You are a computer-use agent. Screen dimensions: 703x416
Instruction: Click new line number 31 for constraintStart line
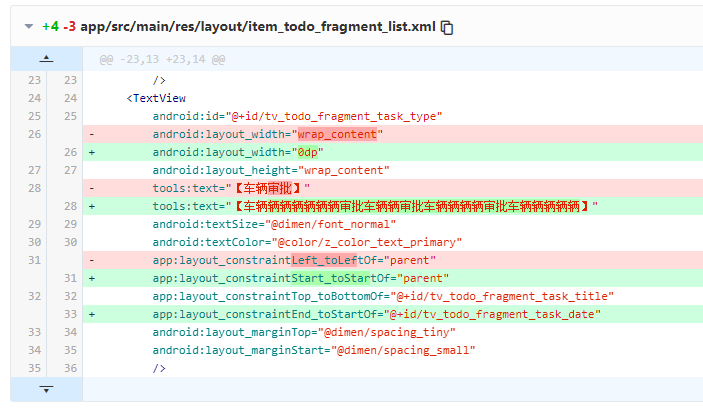pos(68,278)
